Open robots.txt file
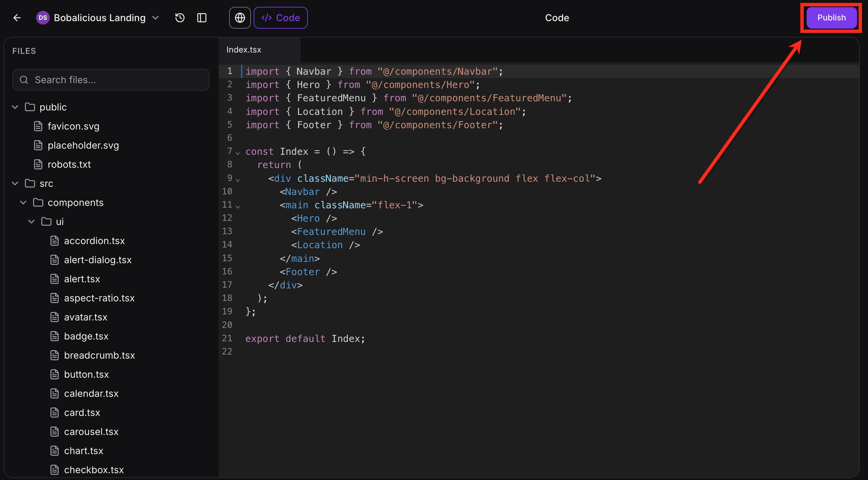Image resolution: width=868 pixels, height=480 pixels. pyautogui.click(x=69, y=164)
